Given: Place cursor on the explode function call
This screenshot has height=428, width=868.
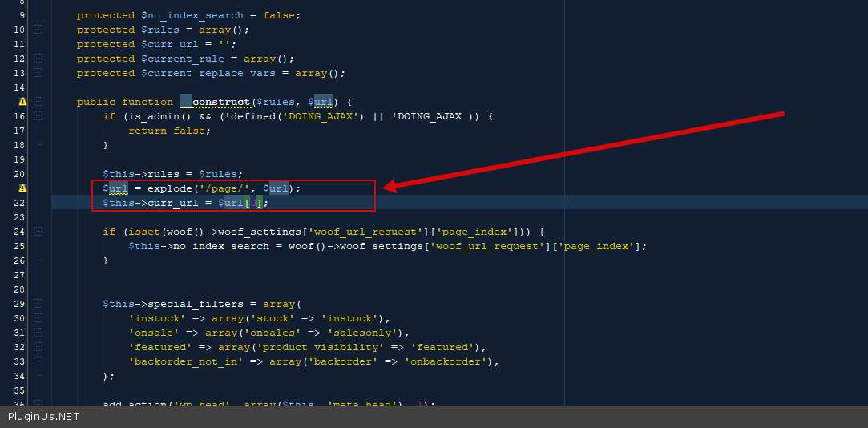Looking at the screenshot, I should (x=169, y=188).
